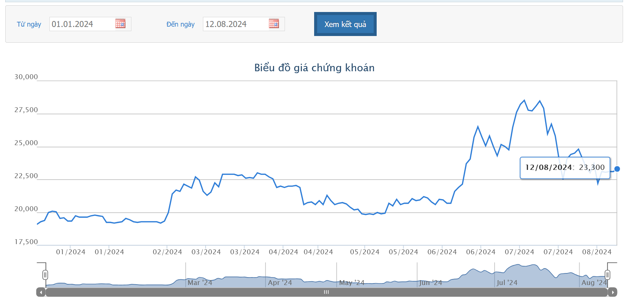This screenshot has height=306, width=644.
Task: Click the Aug '24 navigator label
Action: point(594,282)
